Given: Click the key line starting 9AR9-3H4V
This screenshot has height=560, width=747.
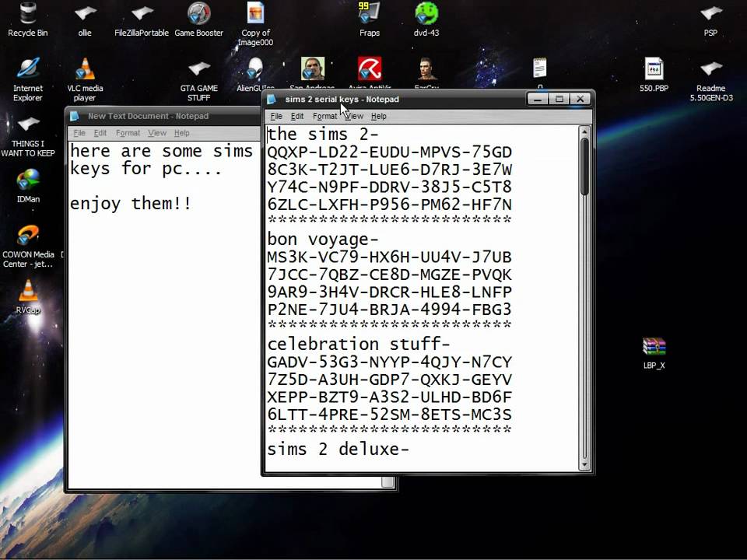Looking at the screenshot, I should (x=390, y=292).
